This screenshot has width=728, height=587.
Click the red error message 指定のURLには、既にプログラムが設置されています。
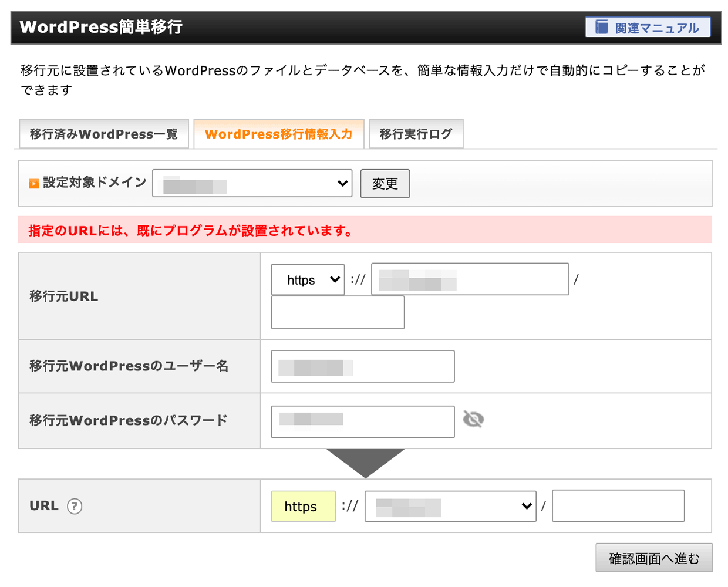click(191, 231)
